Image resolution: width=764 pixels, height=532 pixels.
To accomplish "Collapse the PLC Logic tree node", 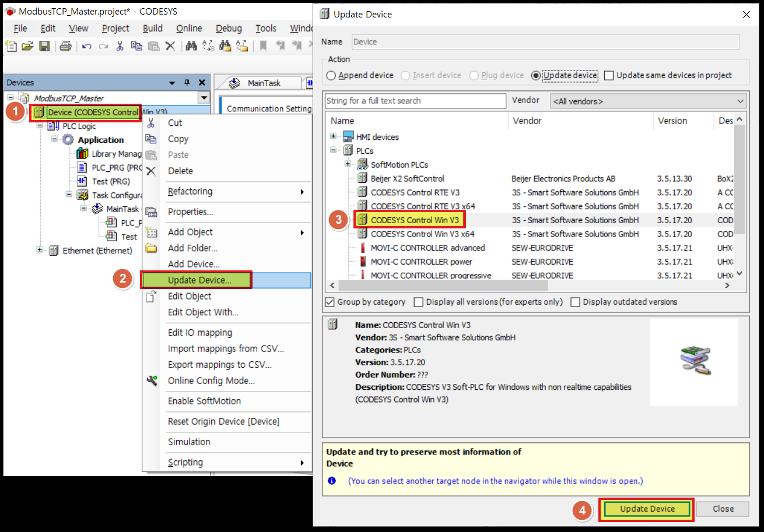I will tap(40, 126).
